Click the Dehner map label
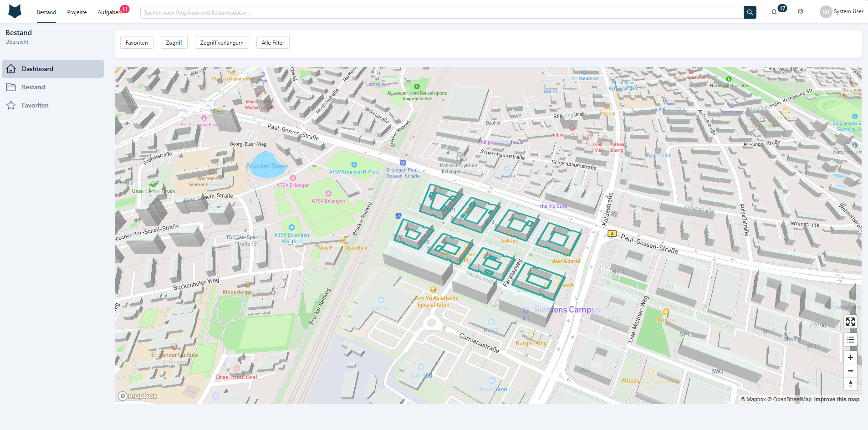This screenshot has width=868, height=430. coord(381,308)
